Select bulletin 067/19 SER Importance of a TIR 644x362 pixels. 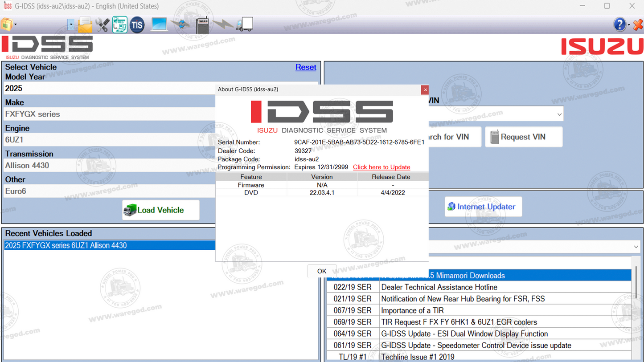(x=446, y=310)
